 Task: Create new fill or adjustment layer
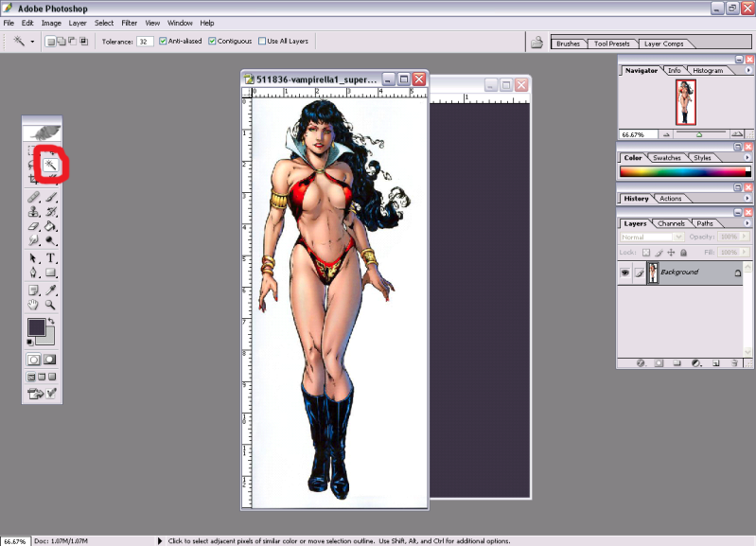[x=696, y=363]
